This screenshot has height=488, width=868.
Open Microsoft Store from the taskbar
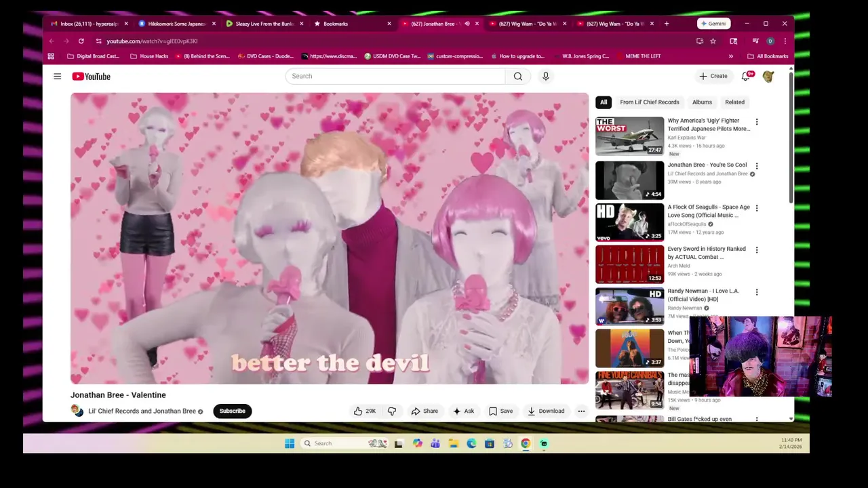(x=489, y=443)
